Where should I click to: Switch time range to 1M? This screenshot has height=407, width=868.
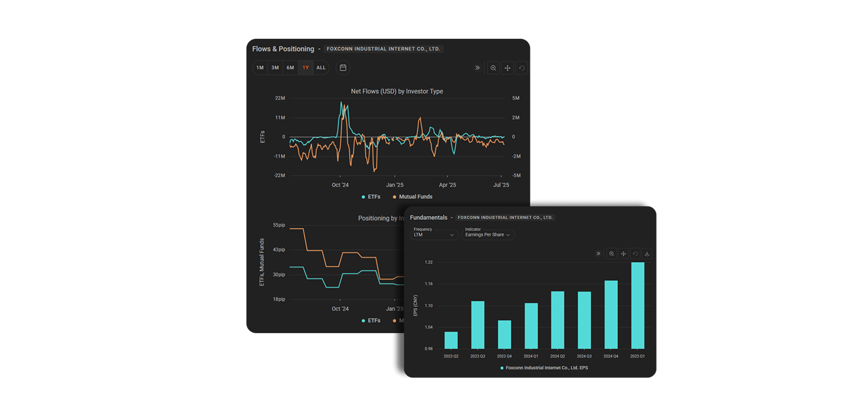260,68
